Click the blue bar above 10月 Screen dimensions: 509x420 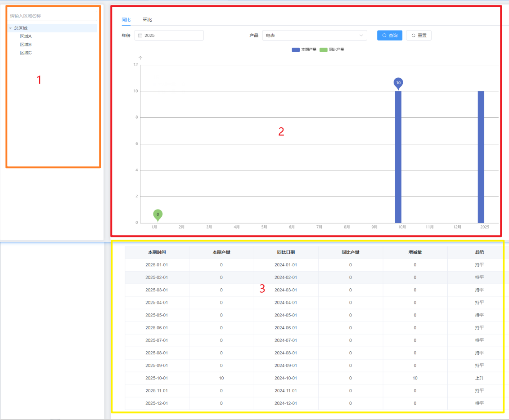(398, 157)
